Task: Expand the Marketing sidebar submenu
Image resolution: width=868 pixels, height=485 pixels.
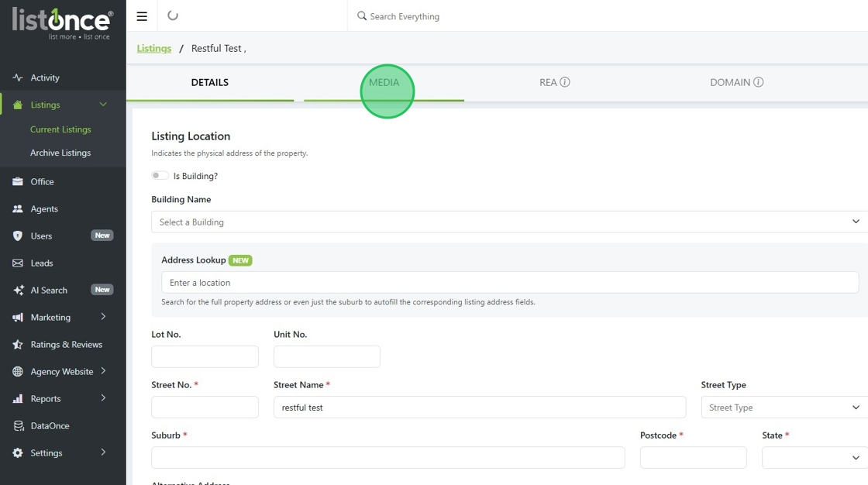Action: (103, 317)
